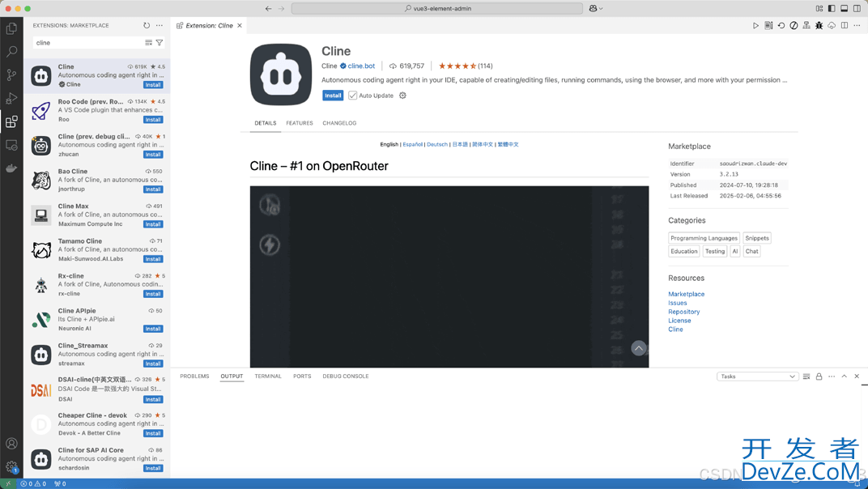Open the Remote Explorer view
868x489 pixels.
click(x=11, y=145)
